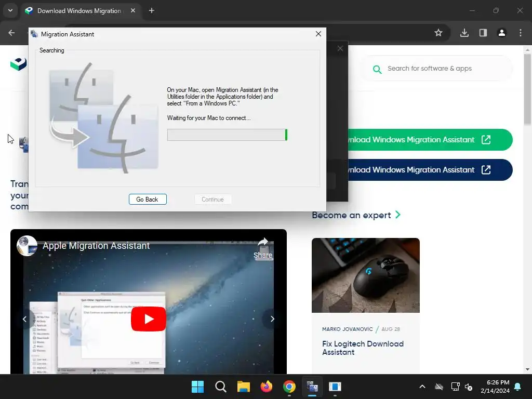Click the dark blue Download Windows Migration Assistant button

click(x=430, y=170)
